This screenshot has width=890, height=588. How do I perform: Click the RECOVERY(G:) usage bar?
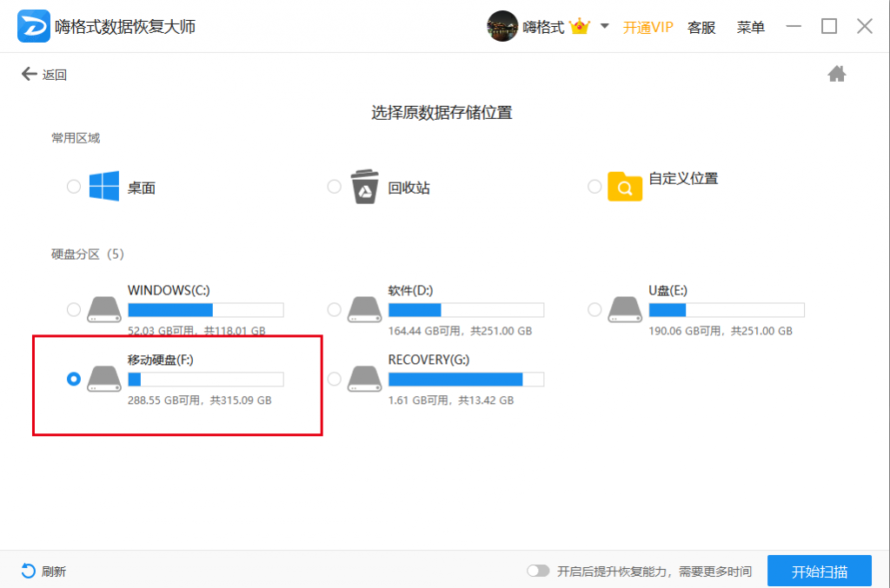(x=466, y=380)
